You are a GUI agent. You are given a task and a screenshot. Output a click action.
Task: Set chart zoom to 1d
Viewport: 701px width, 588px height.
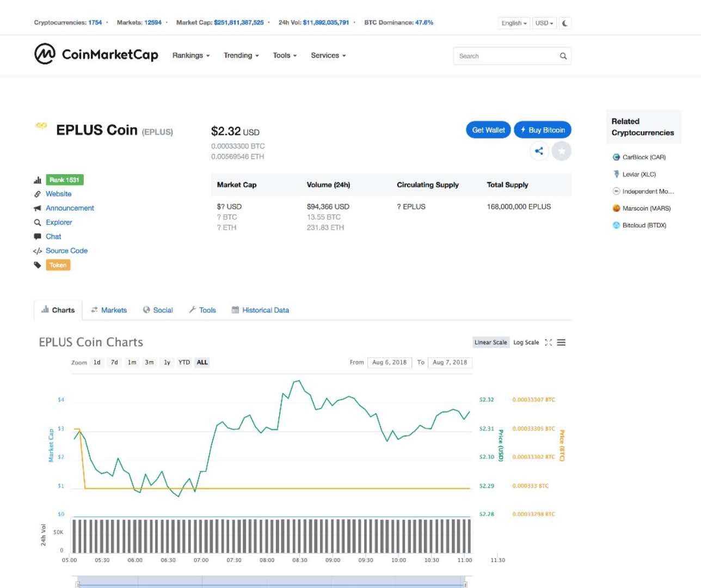[97, 363]
